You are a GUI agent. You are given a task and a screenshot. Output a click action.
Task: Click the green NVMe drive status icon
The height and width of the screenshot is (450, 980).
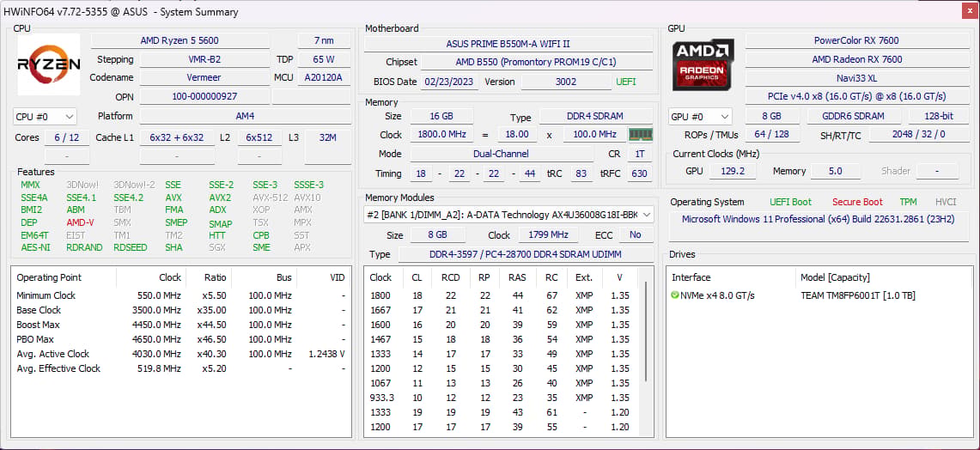point(675,295)
